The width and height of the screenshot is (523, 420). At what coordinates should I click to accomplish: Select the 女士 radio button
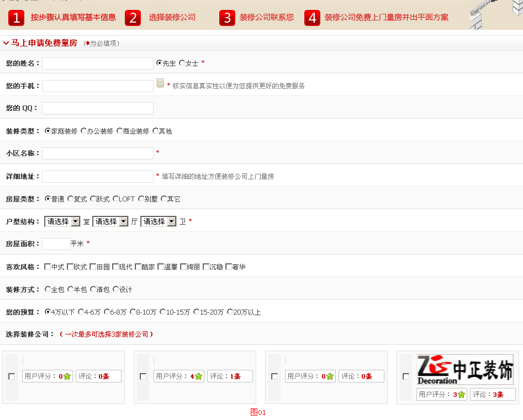pos(181,62)
